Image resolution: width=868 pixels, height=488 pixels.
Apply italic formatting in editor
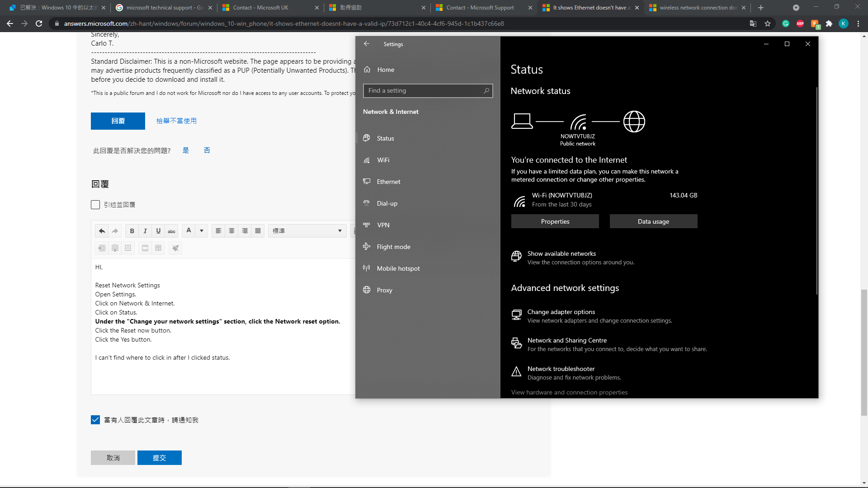click(145, 231)
